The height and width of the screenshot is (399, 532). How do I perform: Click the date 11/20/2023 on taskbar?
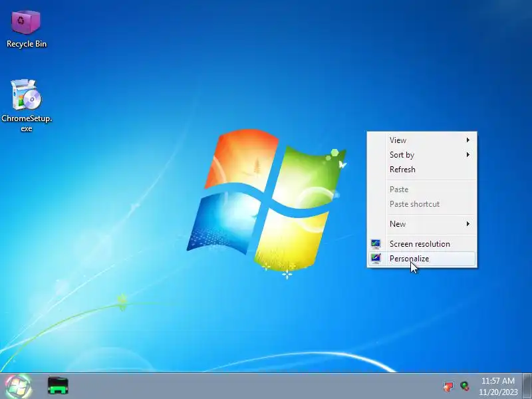pos(498,392)
